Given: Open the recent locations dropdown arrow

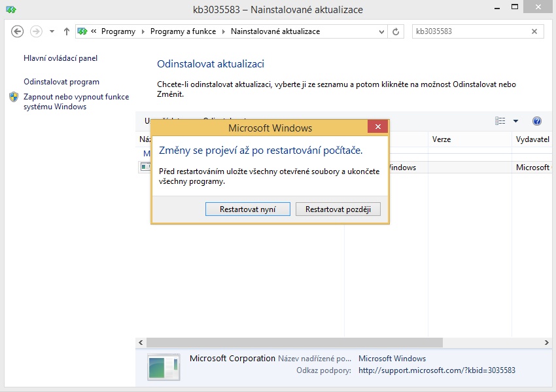Looking at the screenshot, I should click(x=52, y=31).
